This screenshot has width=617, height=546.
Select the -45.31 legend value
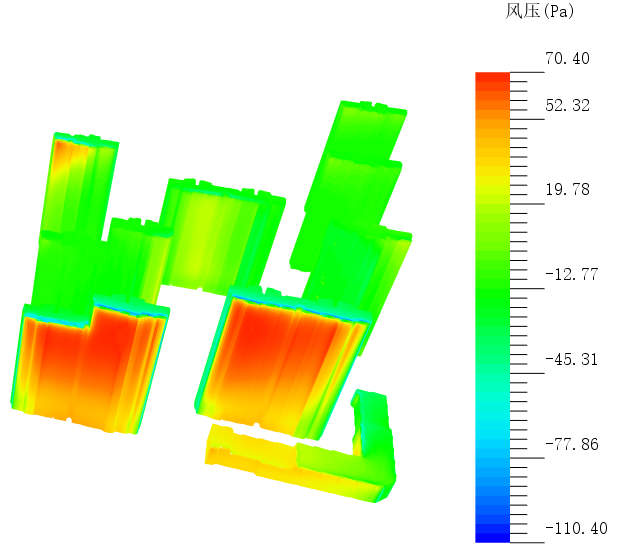coord(572,359)
